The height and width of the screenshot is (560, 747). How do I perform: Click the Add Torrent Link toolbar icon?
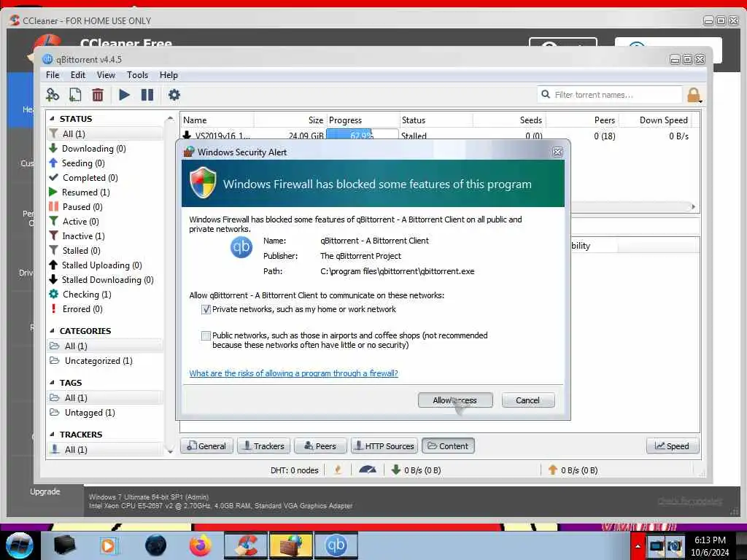53,95
